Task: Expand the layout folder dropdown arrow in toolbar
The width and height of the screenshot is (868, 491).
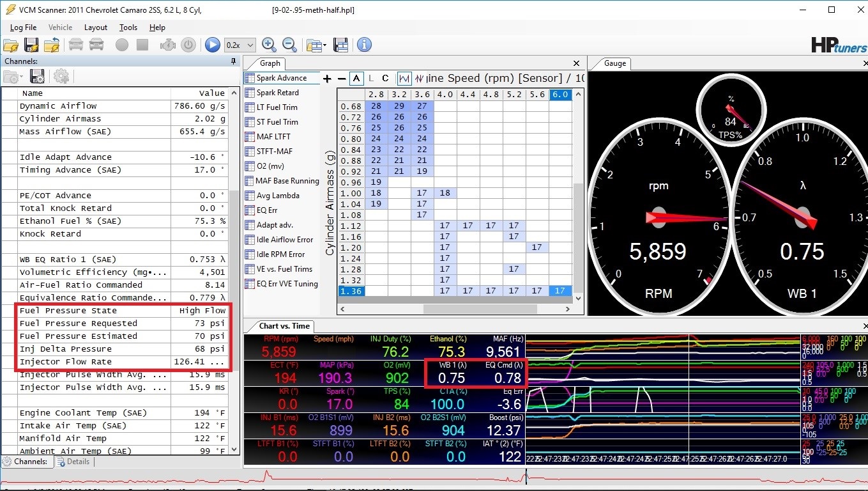Action: coord(326,45)
